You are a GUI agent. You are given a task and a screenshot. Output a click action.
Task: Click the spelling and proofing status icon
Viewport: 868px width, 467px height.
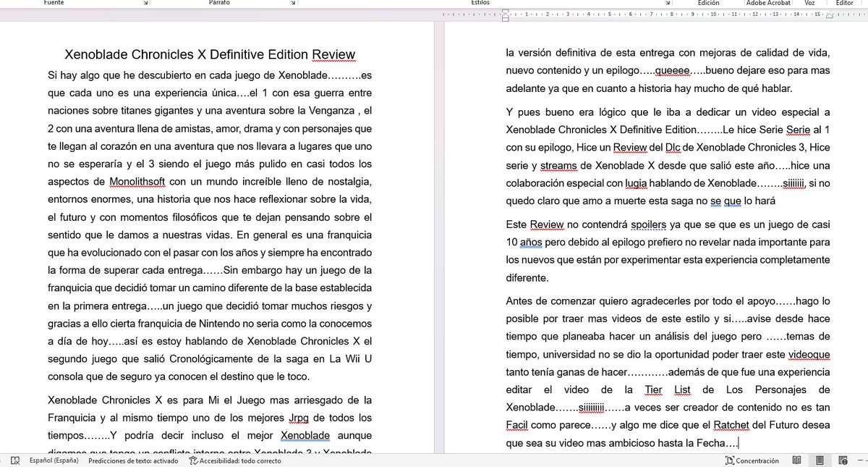(x=14, y=460)
